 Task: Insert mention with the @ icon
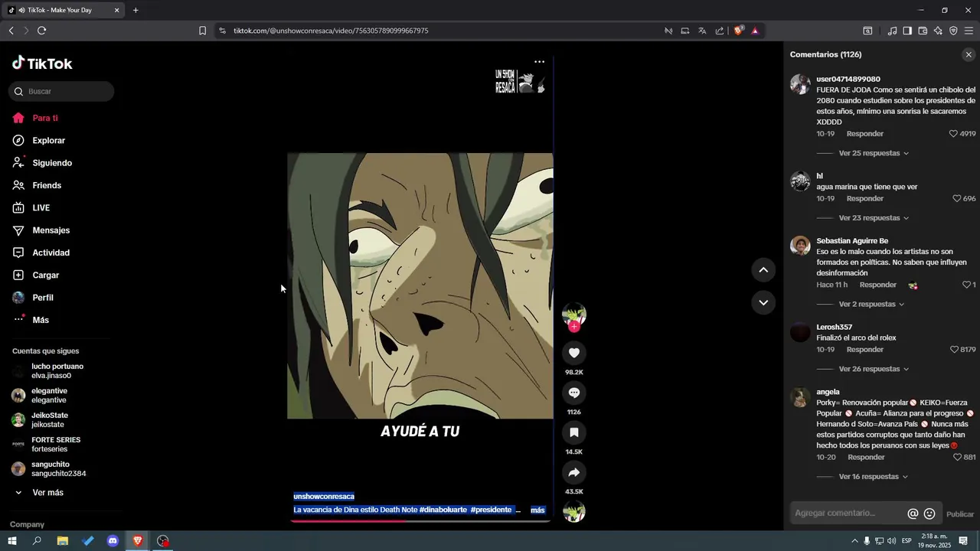tap(913, 514)
